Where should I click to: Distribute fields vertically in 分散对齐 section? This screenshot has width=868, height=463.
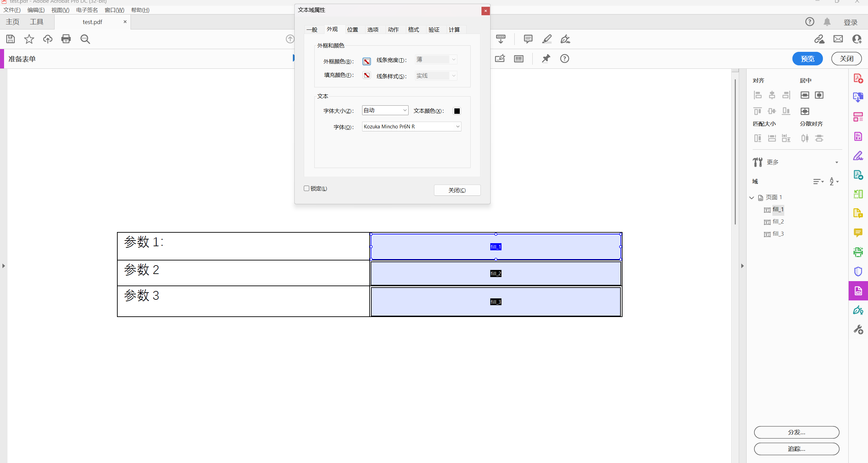(820, 138)
